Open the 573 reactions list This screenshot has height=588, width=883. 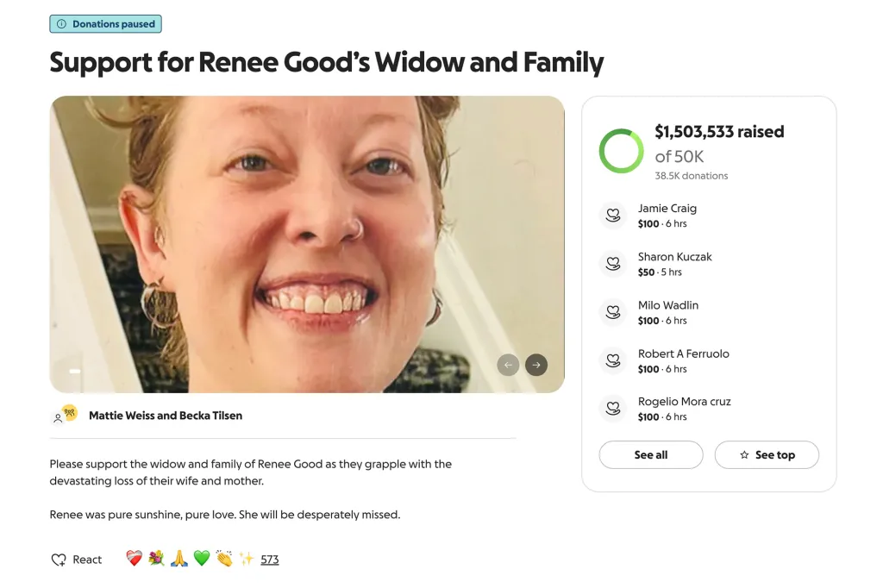click(x=269, y=559)
